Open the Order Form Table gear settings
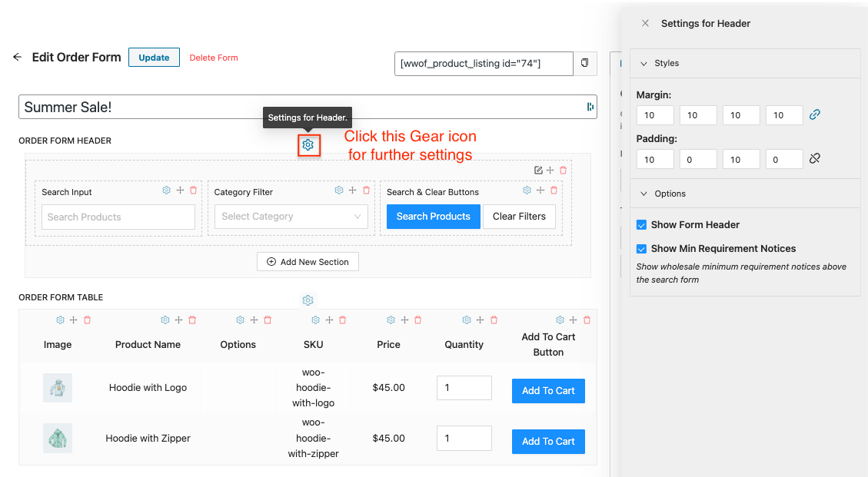Image resolution: width=868 pixels, height=477 pixels. [x=308, y=300]
